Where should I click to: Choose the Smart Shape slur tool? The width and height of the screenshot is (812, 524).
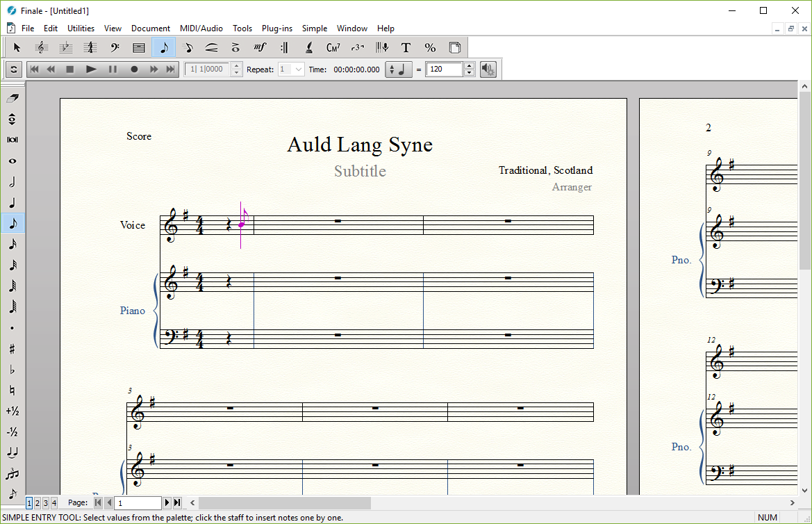click(211, 48)
